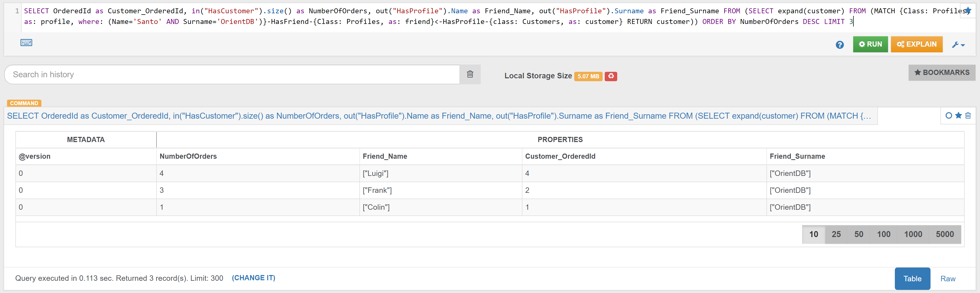The height and width of the screenshot is (293, 980).
Task: Star the executed command result
Action: pyautogui.click(x=958, y=116)
